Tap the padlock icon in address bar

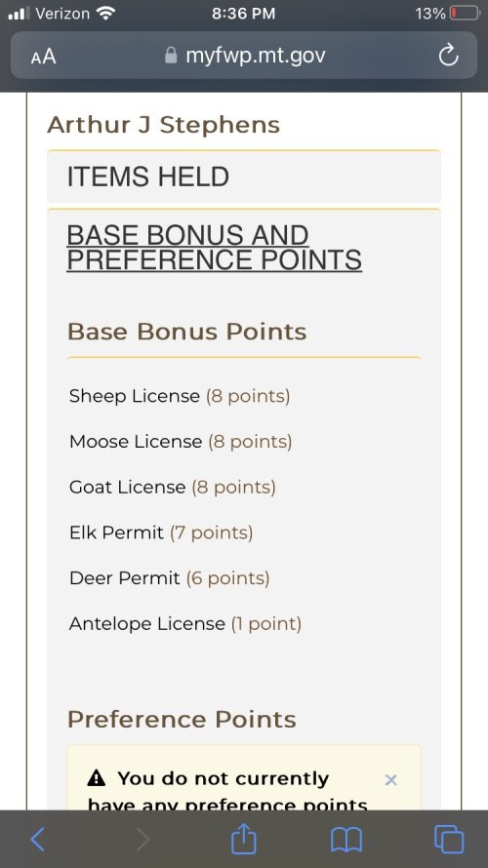[x=171, y=56]
